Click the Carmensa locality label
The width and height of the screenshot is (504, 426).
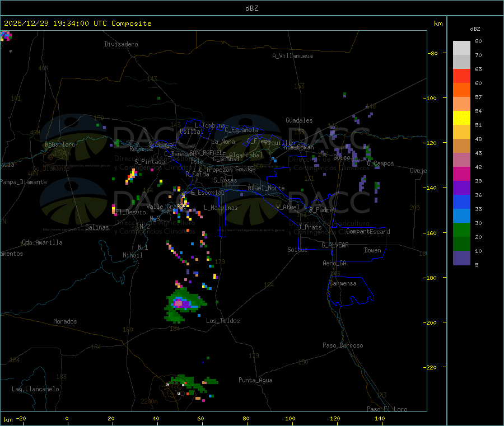(x=343, y=283)
